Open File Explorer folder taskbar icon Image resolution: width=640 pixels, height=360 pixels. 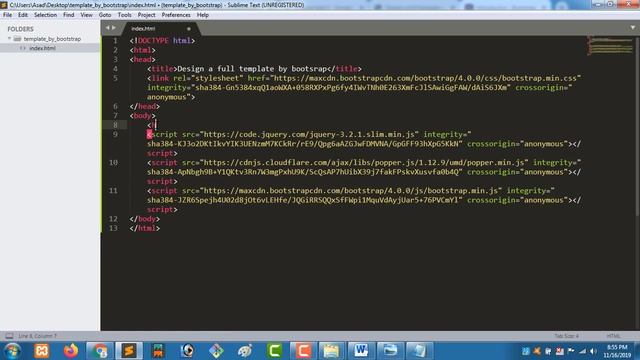[x=331, y=351]
